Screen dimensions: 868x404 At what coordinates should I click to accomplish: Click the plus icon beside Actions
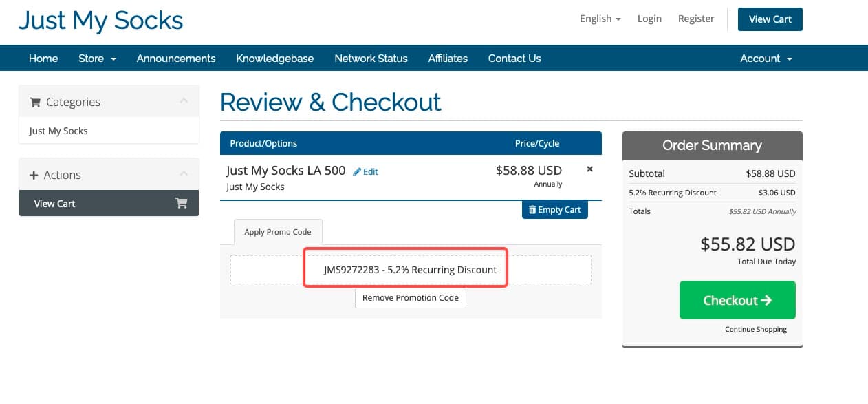click(34, 175)
